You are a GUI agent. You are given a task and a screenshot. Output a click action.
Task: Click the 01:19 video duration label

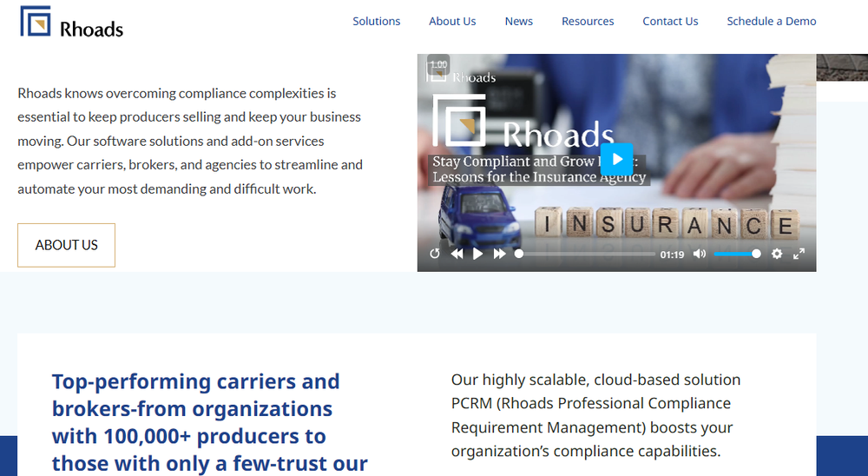coord(672,255)
